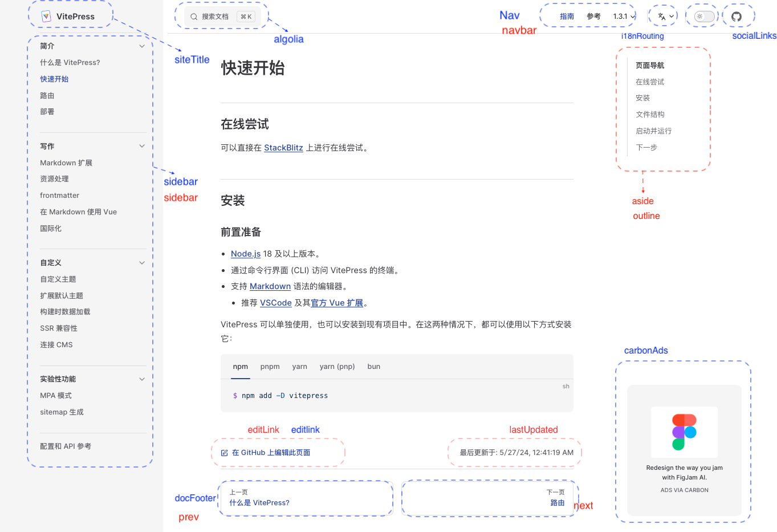This screenshot has height=532, width=777.
Task: Toggle the dark mode appearance switch
Action: 702,16
